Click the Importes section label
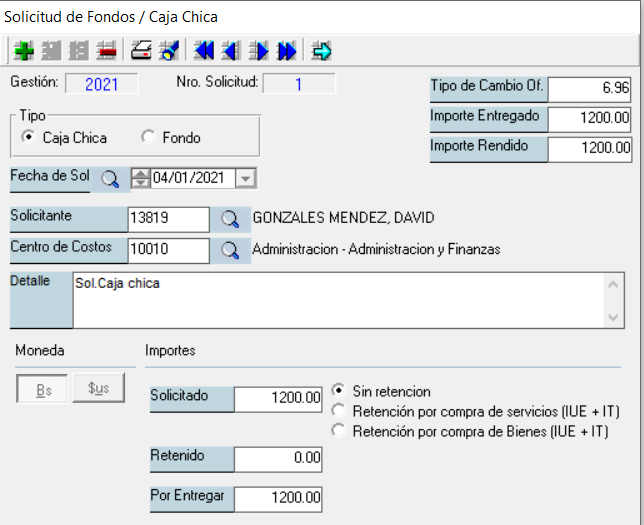Screen dimensions: 644x525 [170, 350]
